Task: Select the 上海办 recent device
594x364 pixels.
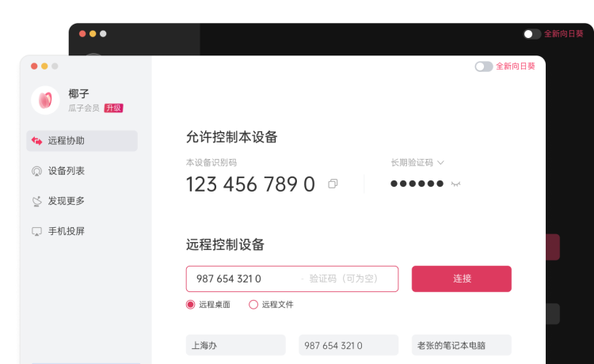Action: coord(235,346)
